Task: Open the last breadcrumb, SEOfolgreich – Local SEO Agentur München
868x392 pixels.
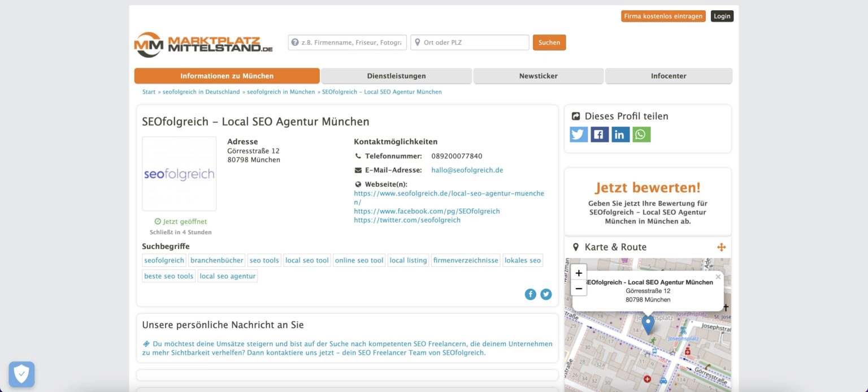Action: tap(382, 92)
